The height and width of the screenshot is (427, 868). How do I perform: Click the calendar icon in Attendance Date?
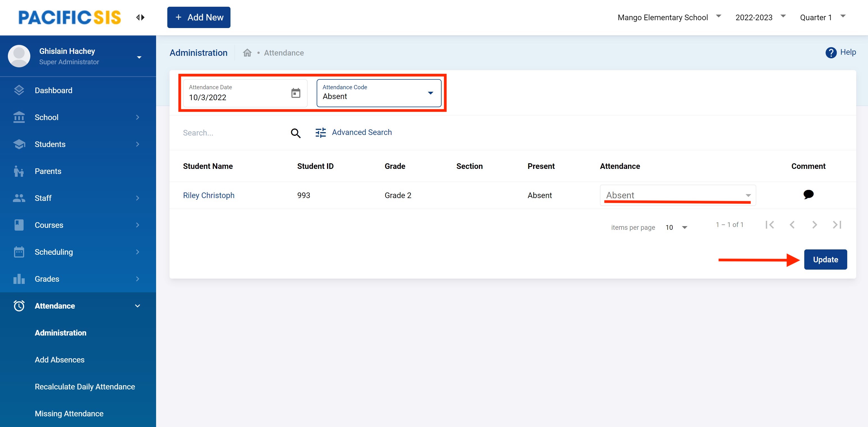pyautogui.click(x=296, y=93)
